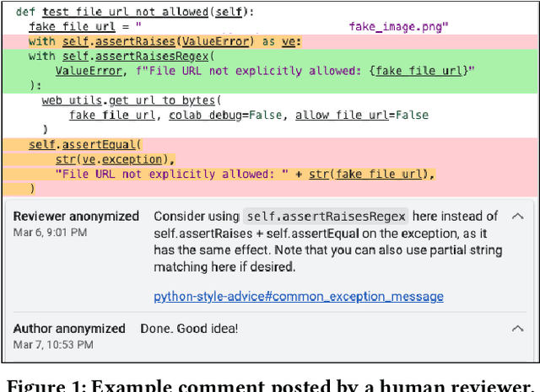Click the web_utils.get_url_to_bytes call line
Image resolution: width=540 pixels, height=392 pixels.
pos(127,100)
